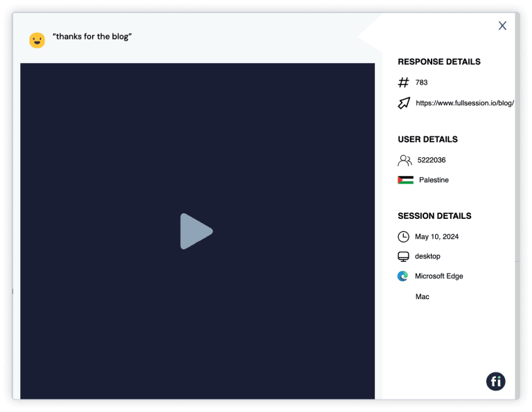
Task: Click the "desktop" device type label
Action: [427, 257]
